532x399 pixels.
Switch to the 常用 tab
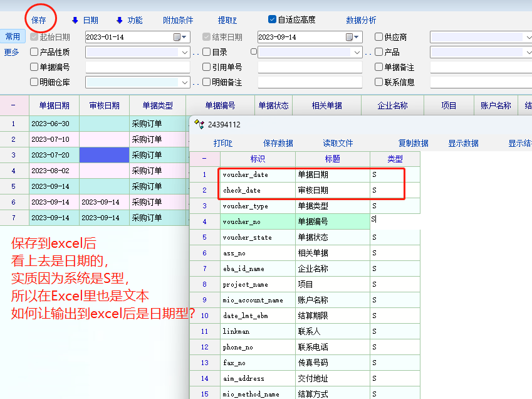coord(13,36)
